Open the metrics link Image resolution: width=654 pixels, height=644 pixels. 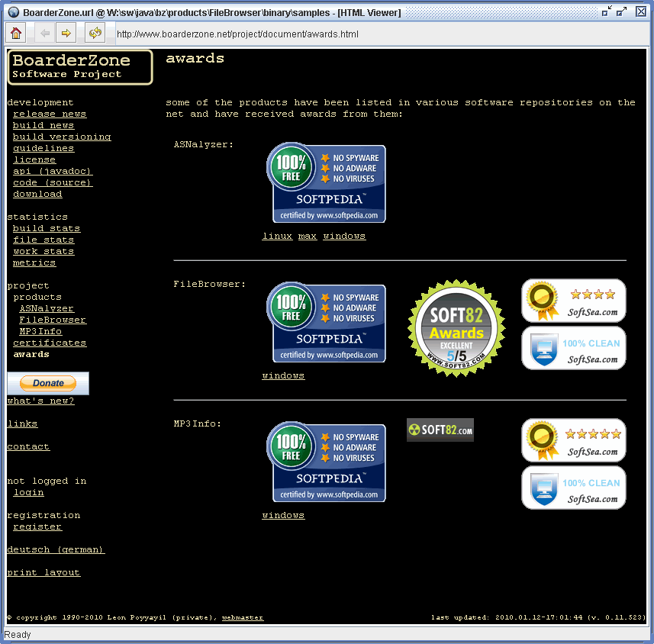tap(34, 262)
